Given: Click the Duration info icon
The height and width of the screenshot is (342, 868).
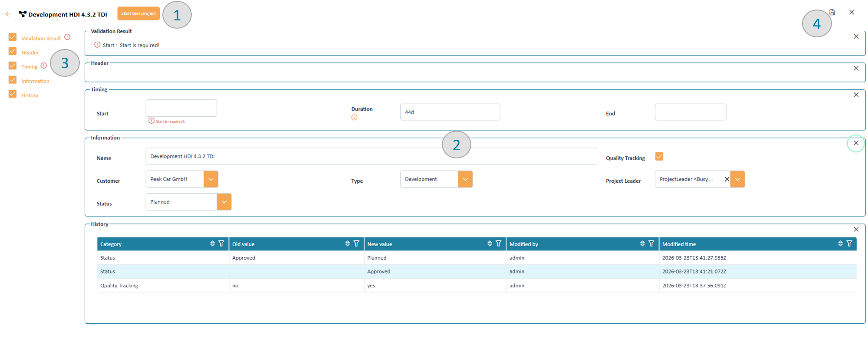Looking at the screenshot, I should 354,118.
